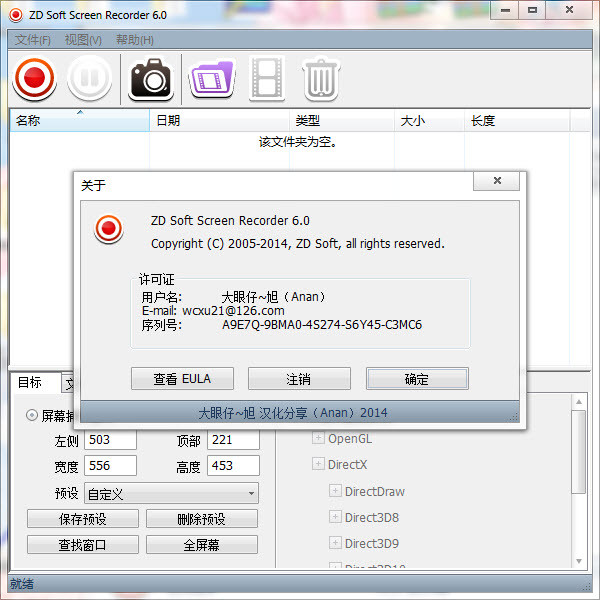Click the 全屏幕 button
The image size is (600, 600).
coord(202,545)
